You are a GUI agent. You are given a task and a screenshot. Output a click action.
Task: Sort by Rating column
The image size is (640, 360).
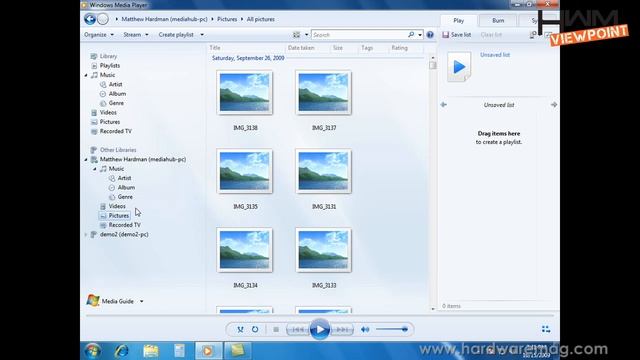coord(400,48)
